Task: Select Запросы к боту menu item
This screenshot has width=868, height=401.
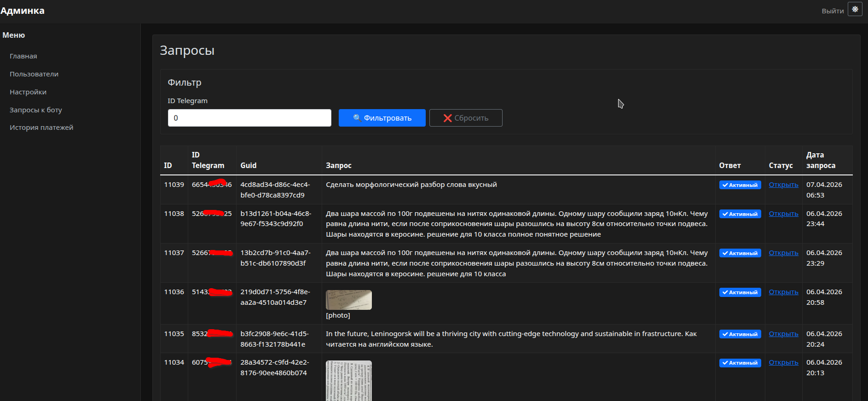Action: click(x=36, y=110)
